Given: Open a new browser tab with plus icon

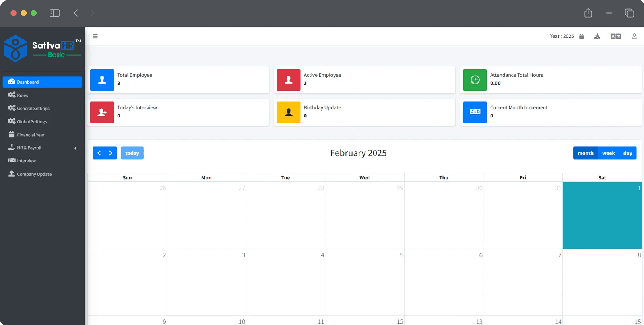Looking at the screenshot, I should 609,13.
